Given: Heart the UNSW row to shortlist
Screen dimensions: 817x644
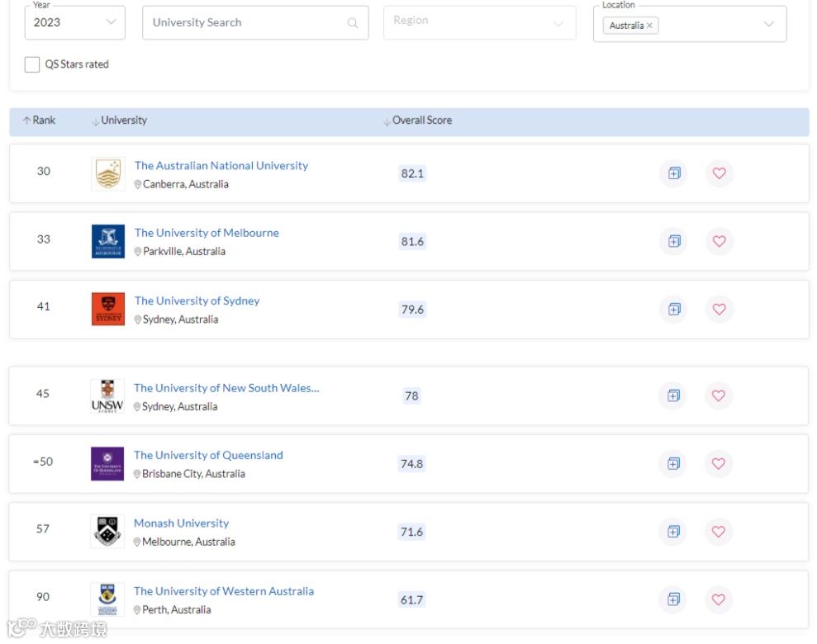Looking at the screenshot, I should pyautogui.click(x=718, y=395).
